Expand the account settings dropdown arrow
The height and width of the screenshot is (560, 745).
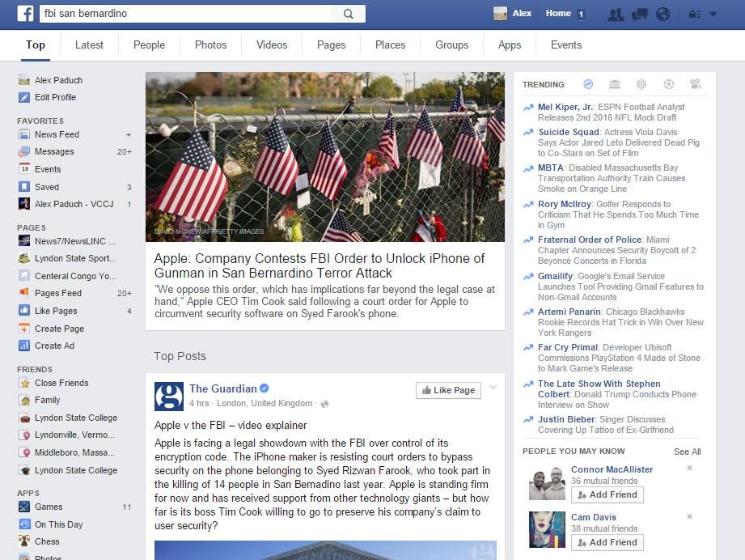[713, 15]
